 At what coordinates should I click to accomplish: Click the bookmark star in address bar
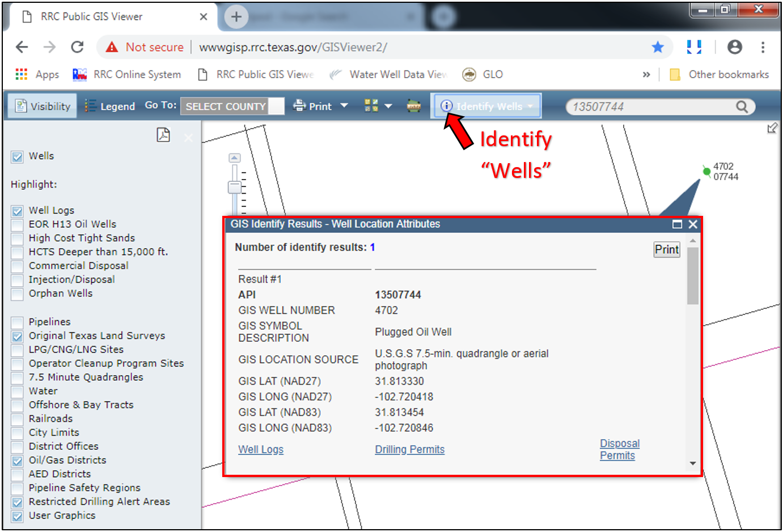(x=658, y=47)
